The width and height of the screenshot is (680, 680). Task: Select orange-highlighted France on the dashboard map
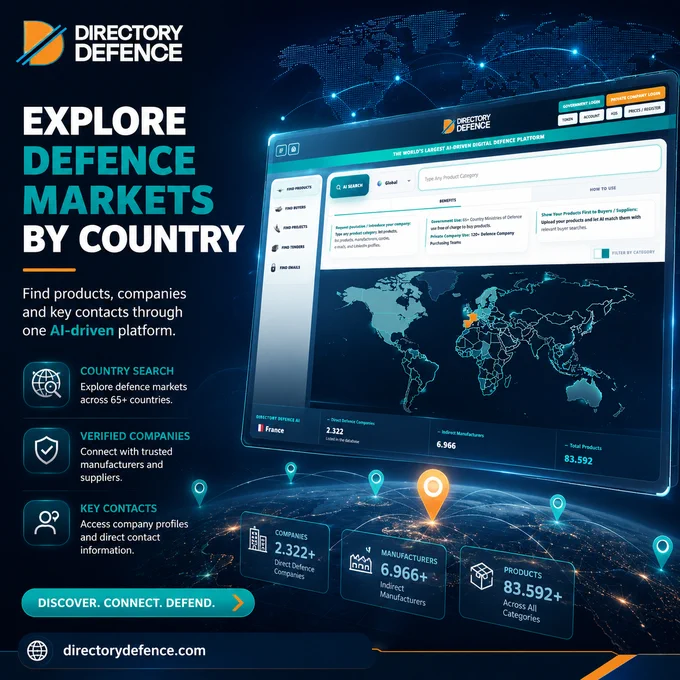tap(471, 320)
